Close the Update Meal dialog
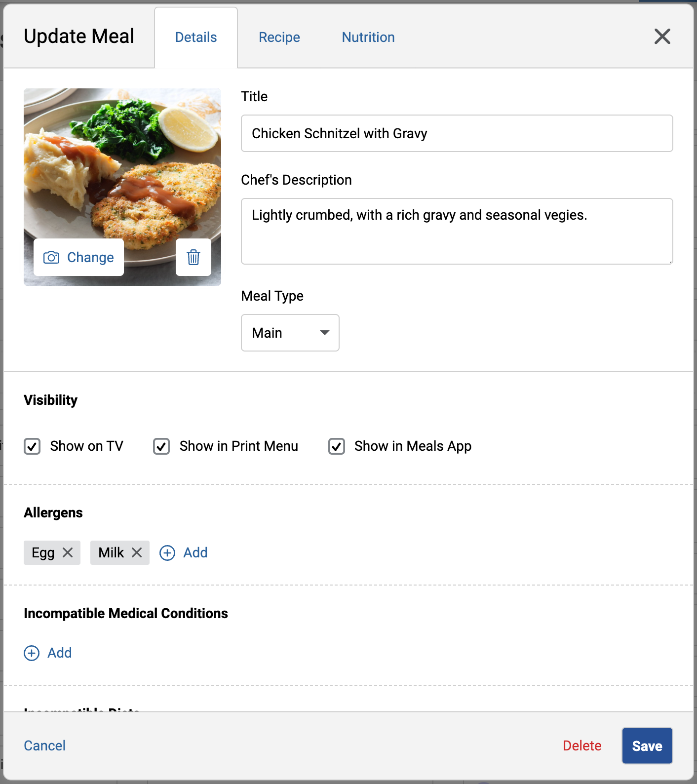The height and width of the screenshot is (784, 697). (x=662, y=36)
